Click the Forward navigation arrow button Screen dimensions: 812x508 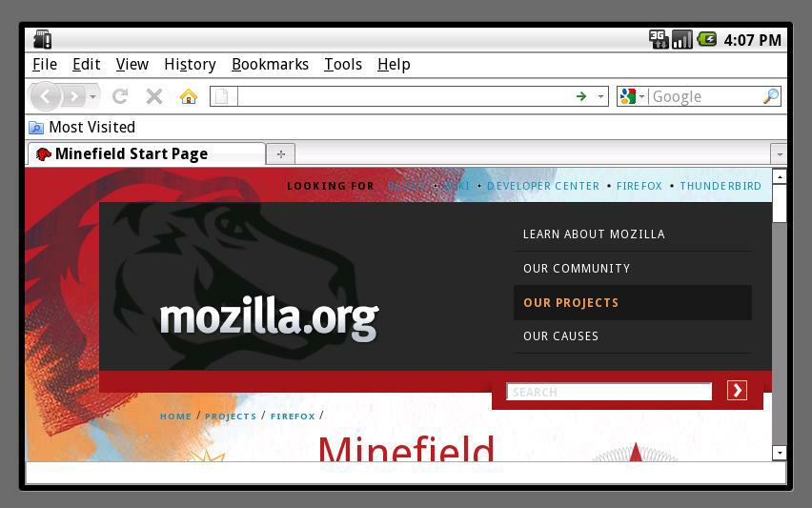pyautogui.click(x=74, y=96)
